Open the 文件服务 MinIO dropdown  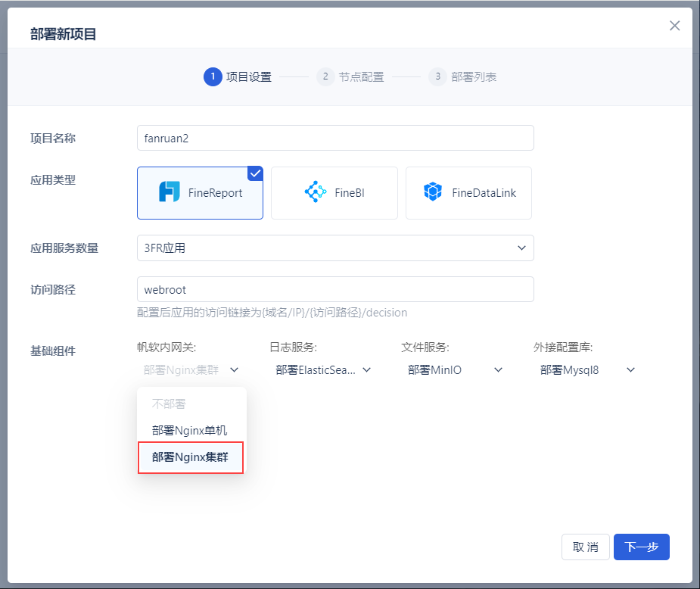click(x=455, y=369)
